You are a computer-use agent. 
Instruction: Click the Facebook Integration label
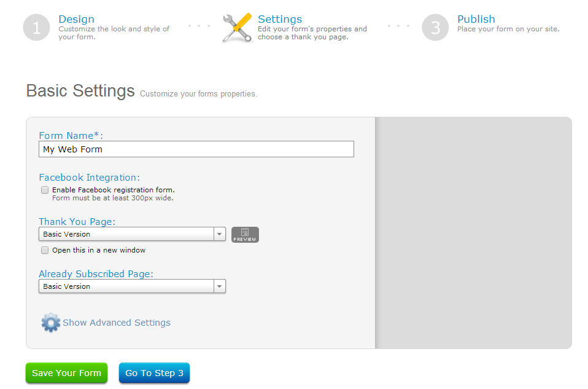pos(89,178)
